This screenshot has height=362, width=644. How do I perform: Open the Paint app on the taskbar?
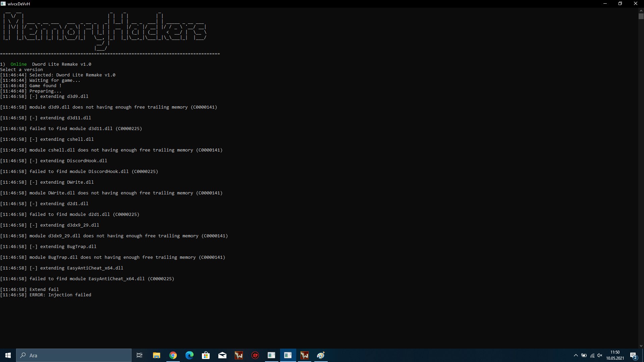(321, 355)
